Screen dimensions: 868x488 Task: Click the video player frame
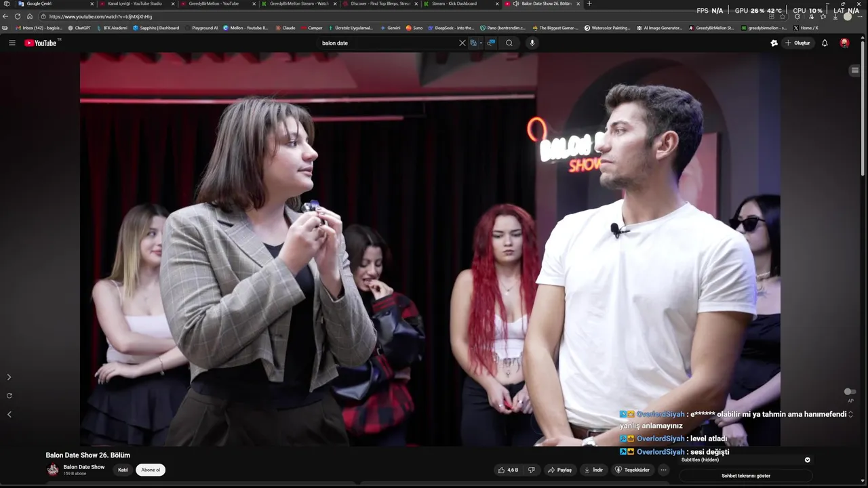tap(430, 249)
